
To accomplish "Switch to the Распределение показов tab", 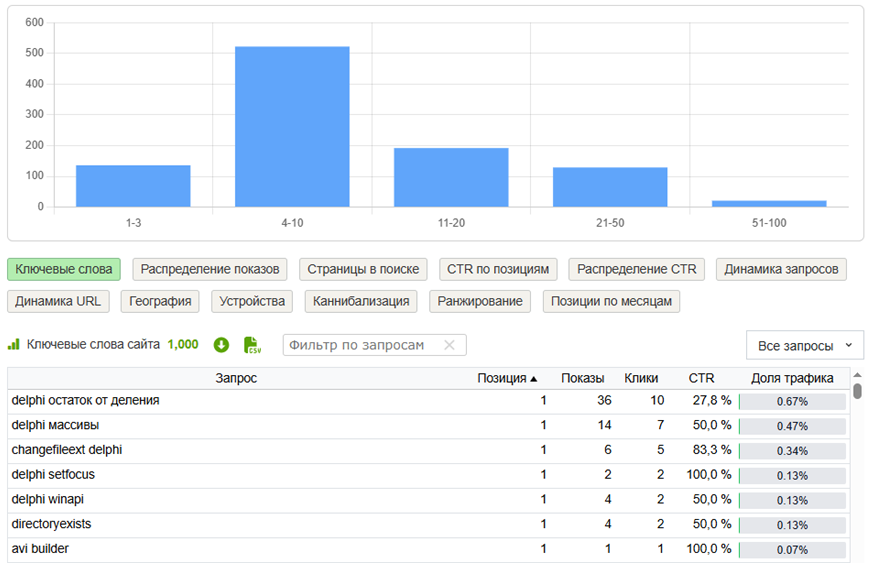I will 210,269.
